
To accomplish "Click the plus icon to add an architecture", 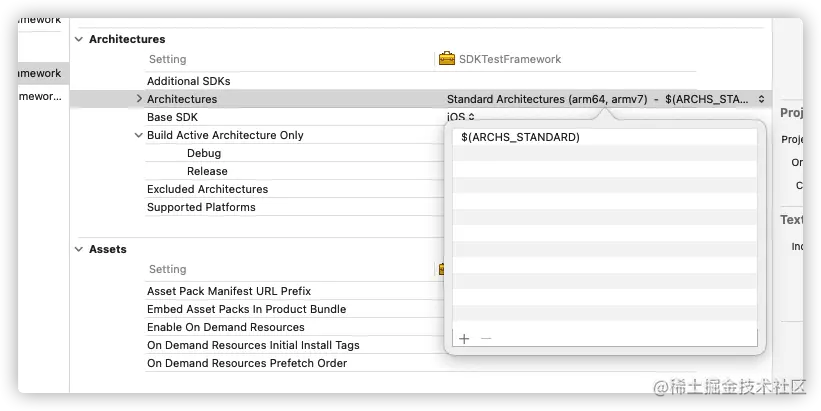I will pyautogui.click(x=464, y=339).
